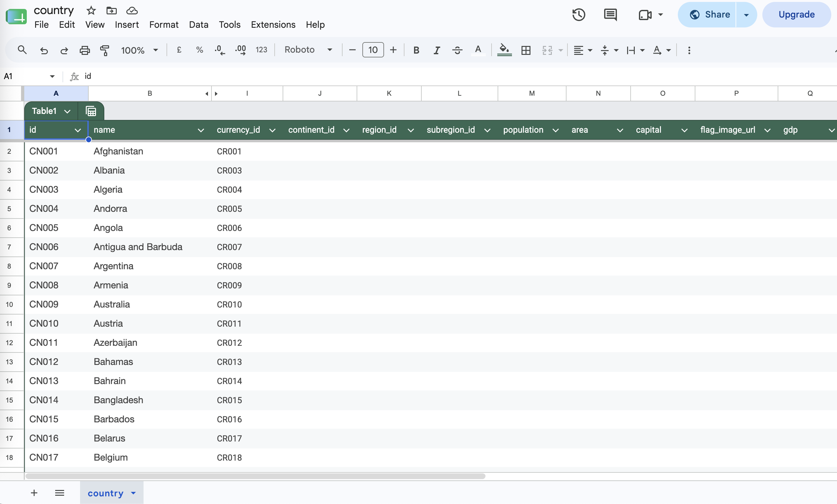Open the Share options dropdown arrow
The image size is (837, 504).
click(746, 15)
